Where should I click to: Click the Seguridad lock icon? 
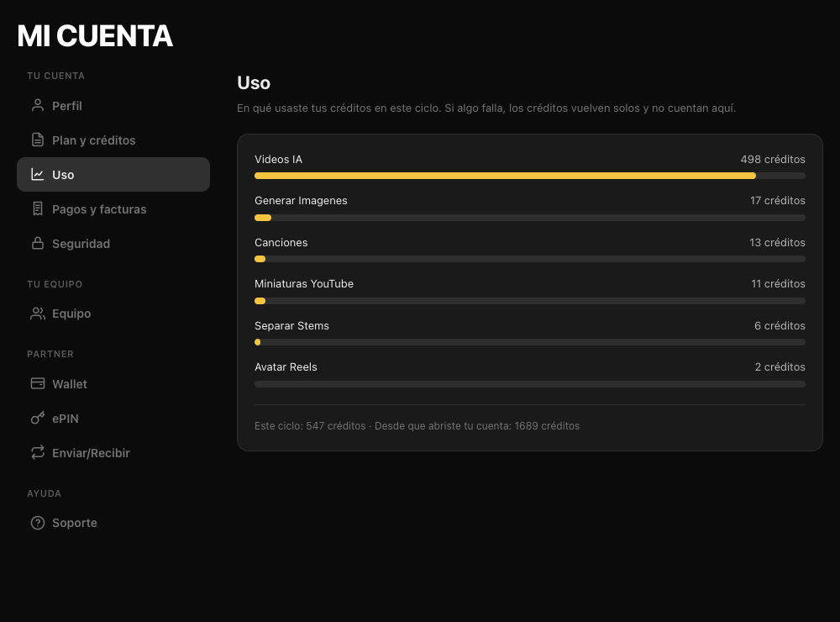38,244
